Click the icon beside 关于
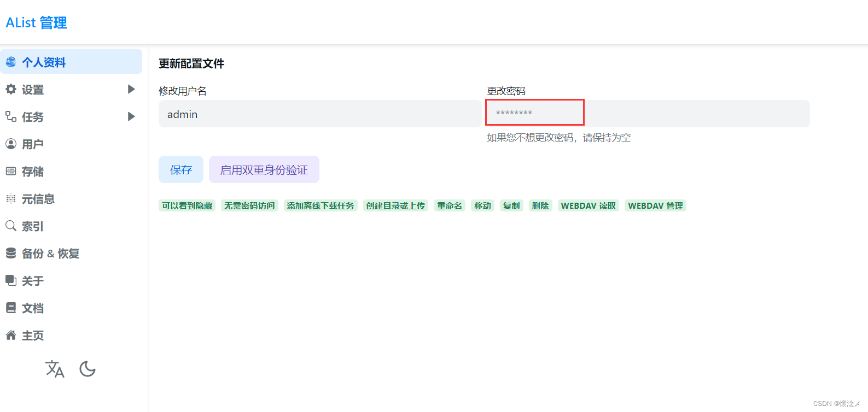Screen dimensions: 868x412 tap(11, 280)
